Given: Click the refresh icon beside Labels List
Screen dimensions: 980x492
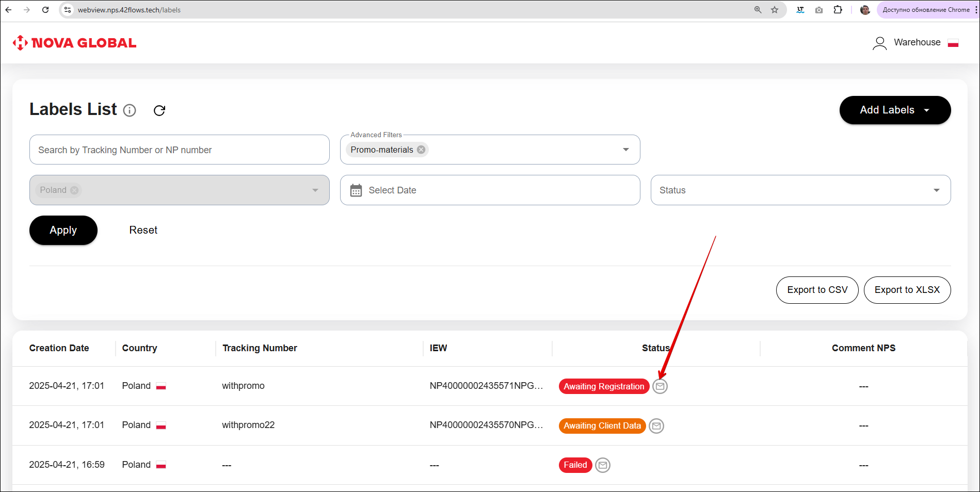Looking at the screenshot, I should (x=159, y=110).
